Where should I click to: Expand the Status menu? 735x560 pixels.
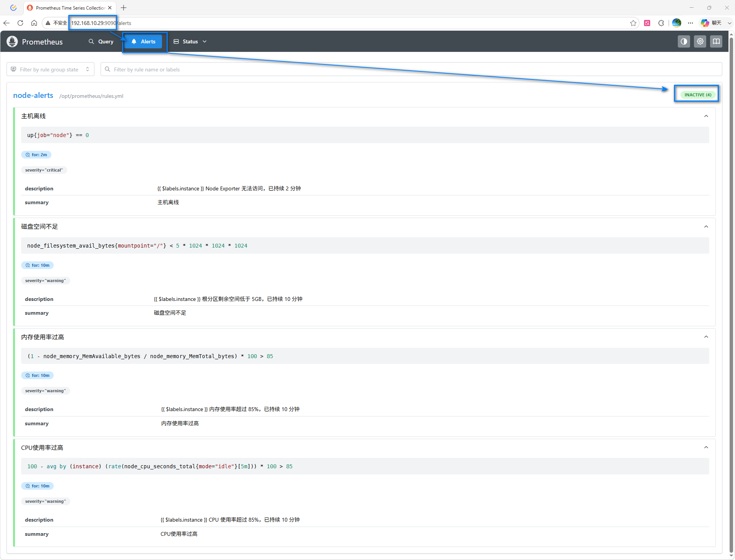[190, 41]
